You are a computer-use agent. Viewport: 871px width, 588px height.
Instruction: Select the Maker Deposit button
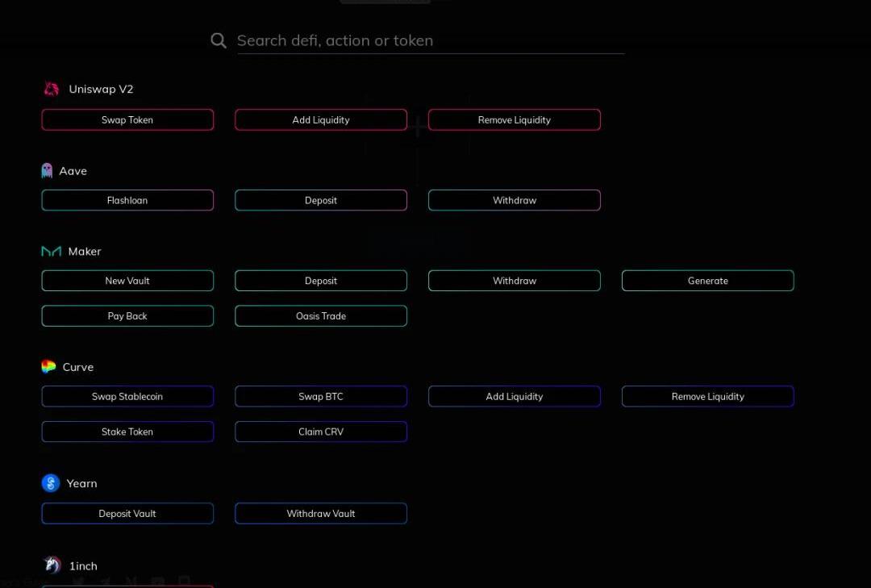[320, 281]
